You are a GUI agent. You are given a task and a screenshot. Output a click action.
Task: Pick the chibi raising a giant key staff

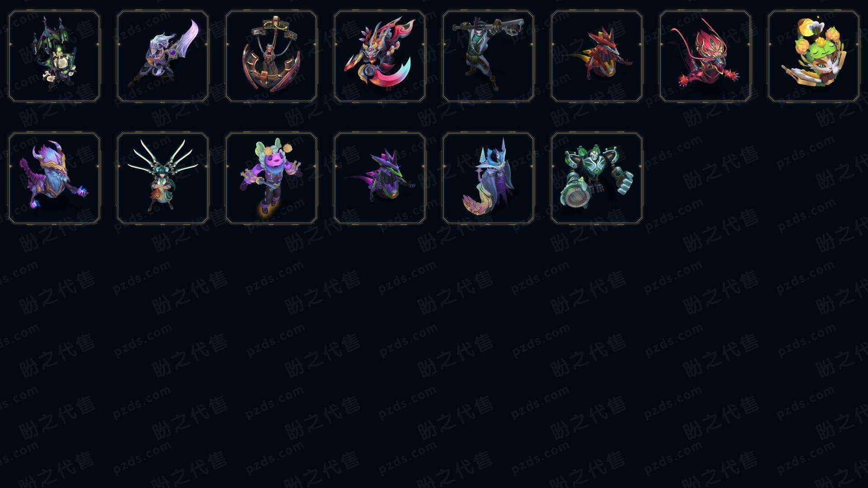click(488, 56)
